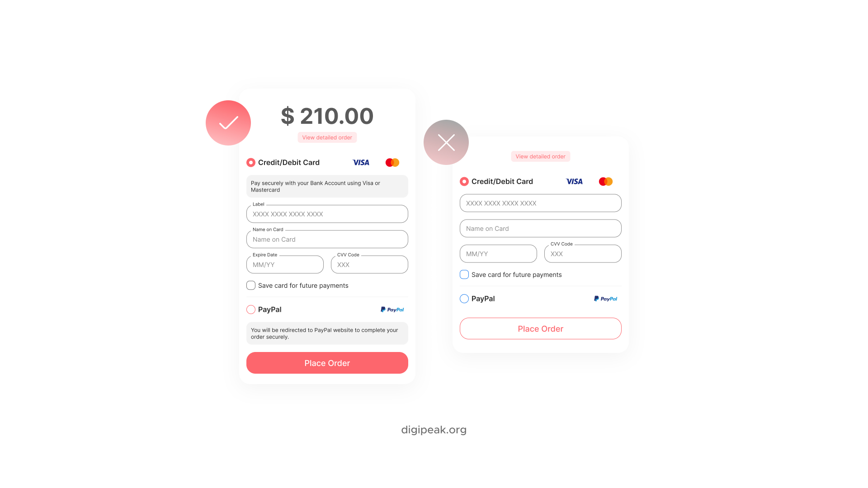Click the PayPal logo icon left form
The height and width of the screenshot is (488, 868).
pos(392,309)
